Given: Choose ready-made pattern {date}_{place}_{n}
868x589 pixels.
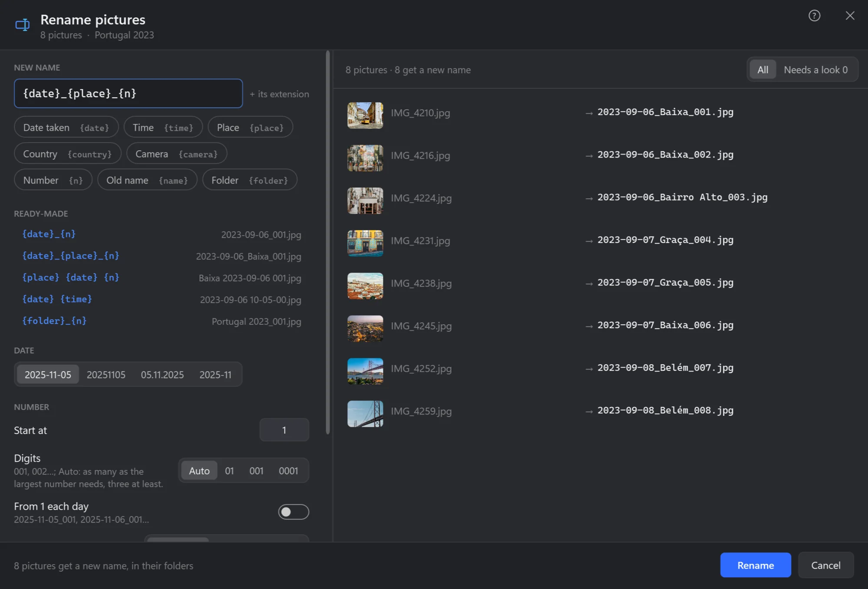Looking at the screenshot, I should point(161,256).
